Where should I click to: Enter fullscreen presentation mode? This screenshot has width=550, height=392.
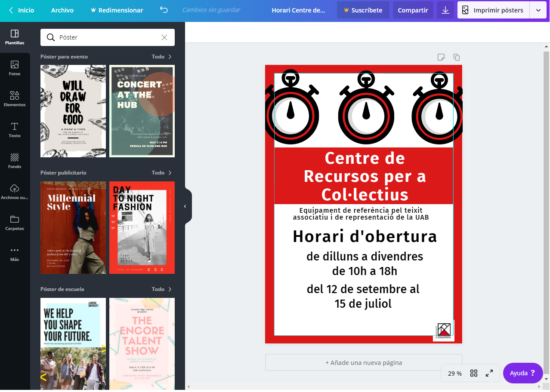coord(489,373)
